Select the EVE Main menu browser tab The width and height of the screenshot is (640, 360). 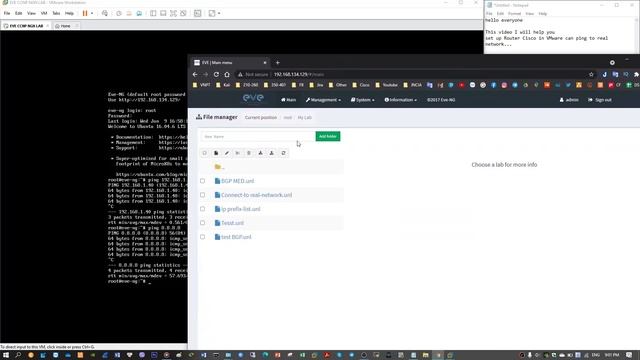(x=231, y=62)
